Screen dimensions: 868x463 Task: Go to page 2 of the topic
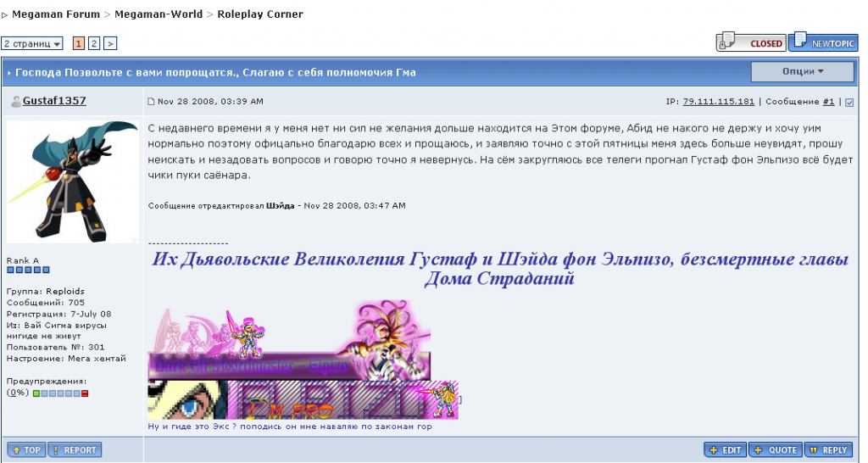94,43
